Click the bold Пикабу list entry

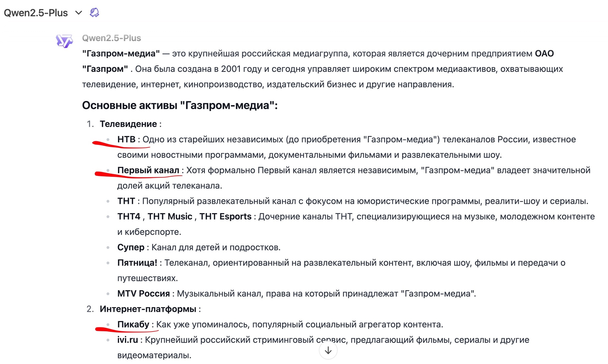[x=133, y=325]
